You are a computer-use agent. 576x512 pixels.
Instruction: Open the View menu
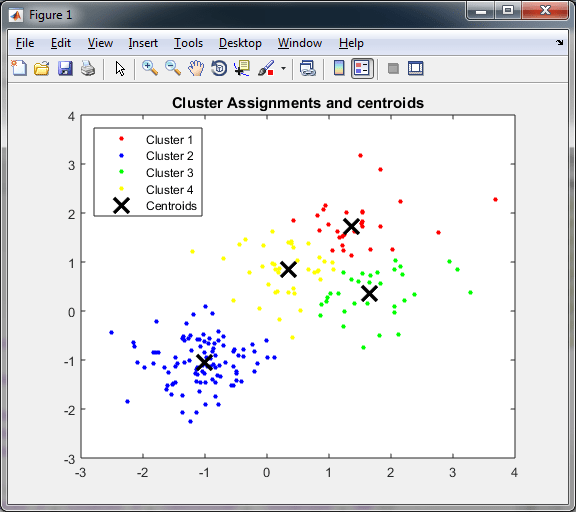click(100, 43)
